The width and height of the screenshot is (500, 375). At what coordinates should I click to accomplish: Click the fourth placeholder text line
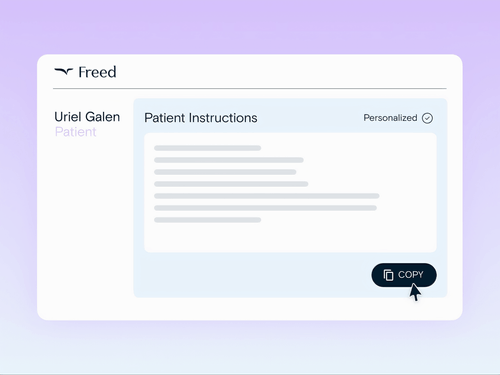(231, 184)
